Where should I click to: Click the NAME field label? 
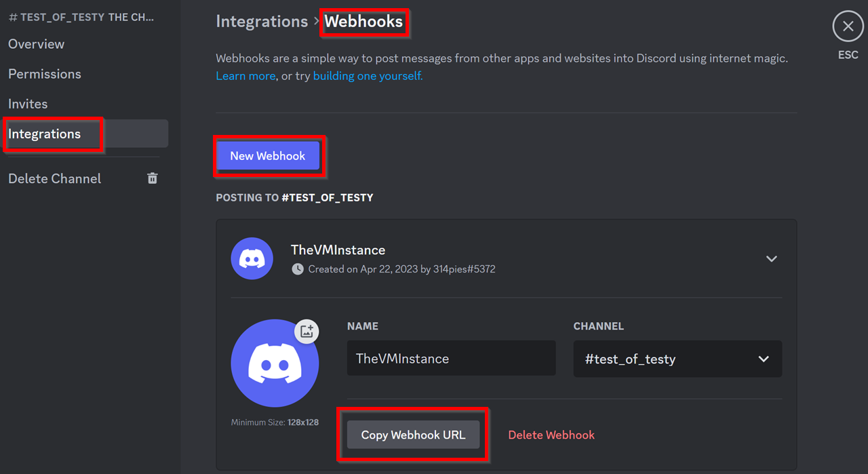(x=363, y=326)
